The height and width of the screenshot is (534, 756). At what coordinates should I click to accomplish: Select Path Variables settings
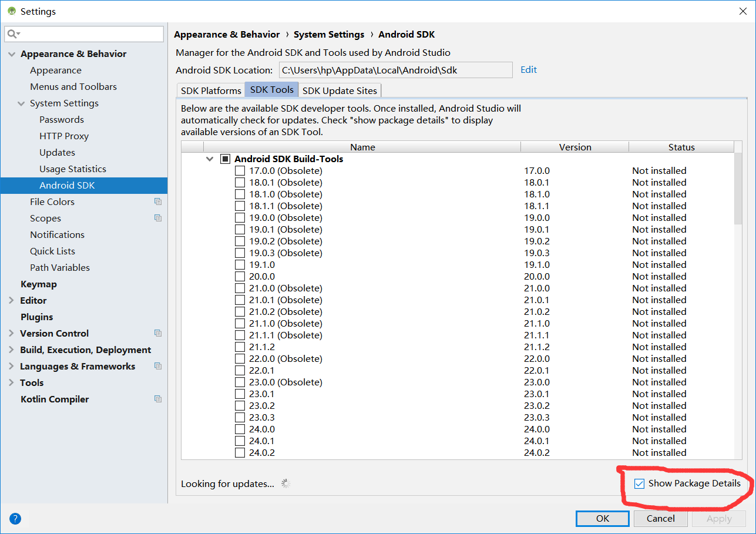point(60,267)
